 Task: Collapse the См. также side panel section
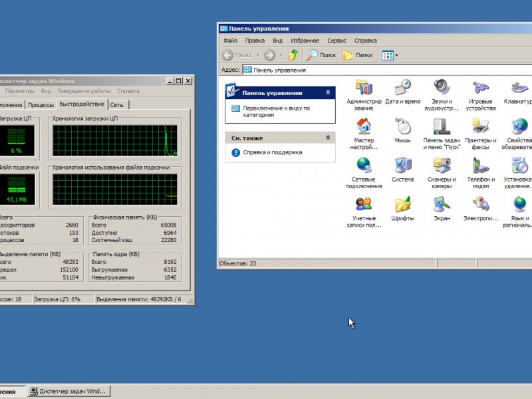click(328, 138)
